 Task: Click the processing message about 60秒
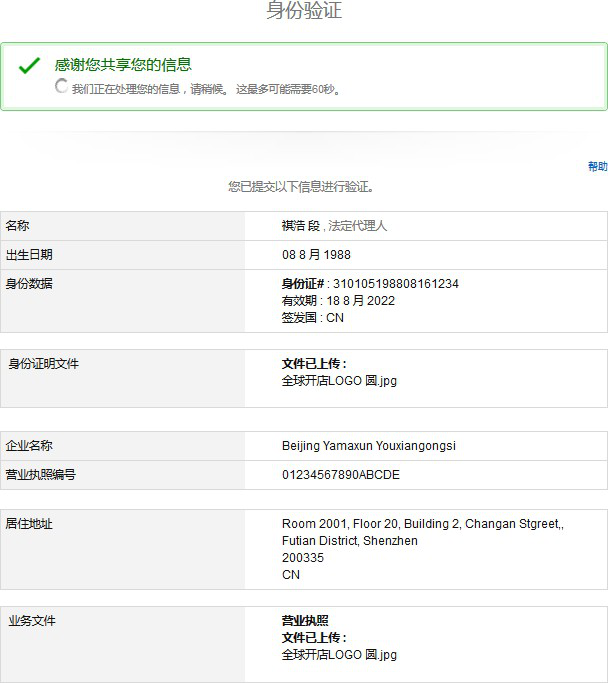pos(206,89)
